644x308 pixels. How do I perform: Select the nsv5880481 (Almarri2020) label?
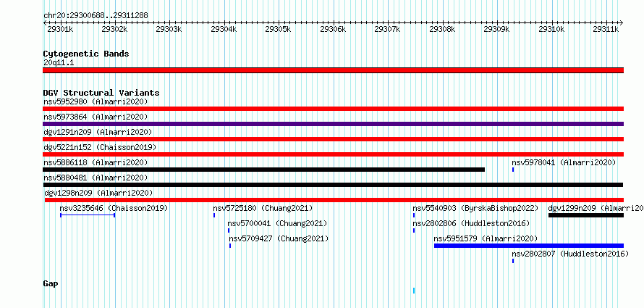[x=96, y=178]
